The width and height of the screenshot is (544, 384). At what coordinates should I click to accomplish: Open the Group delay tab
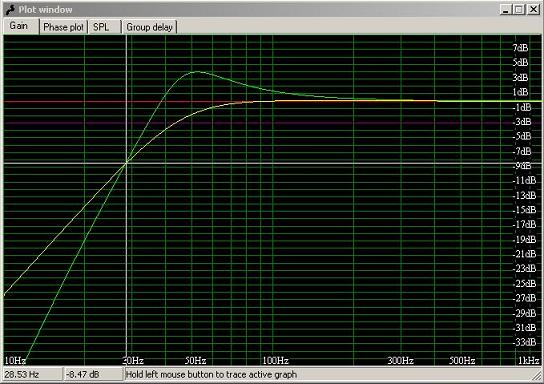149,27
